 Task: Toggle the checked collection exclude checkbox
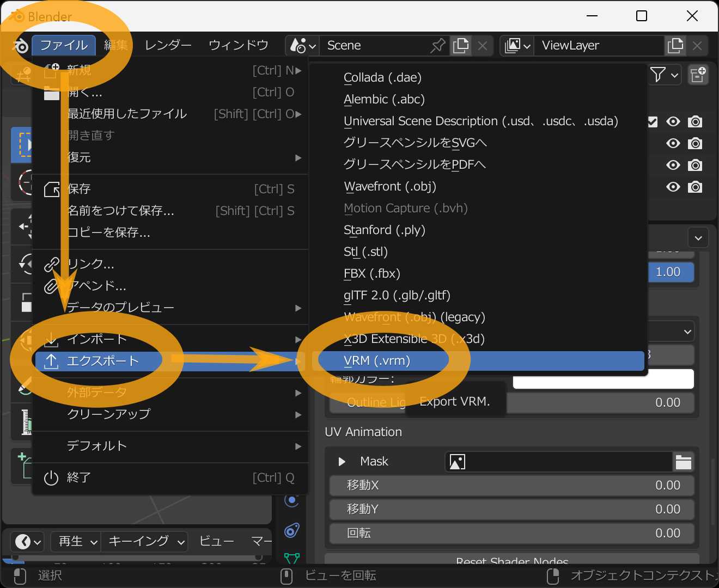(x=653, y=121)
